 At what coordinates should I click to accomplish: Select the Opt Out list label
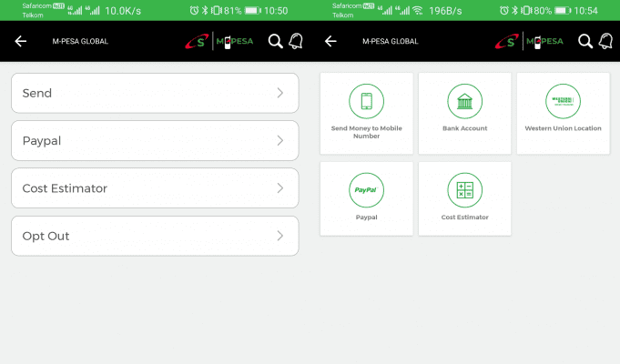click(x=46, y=237)
